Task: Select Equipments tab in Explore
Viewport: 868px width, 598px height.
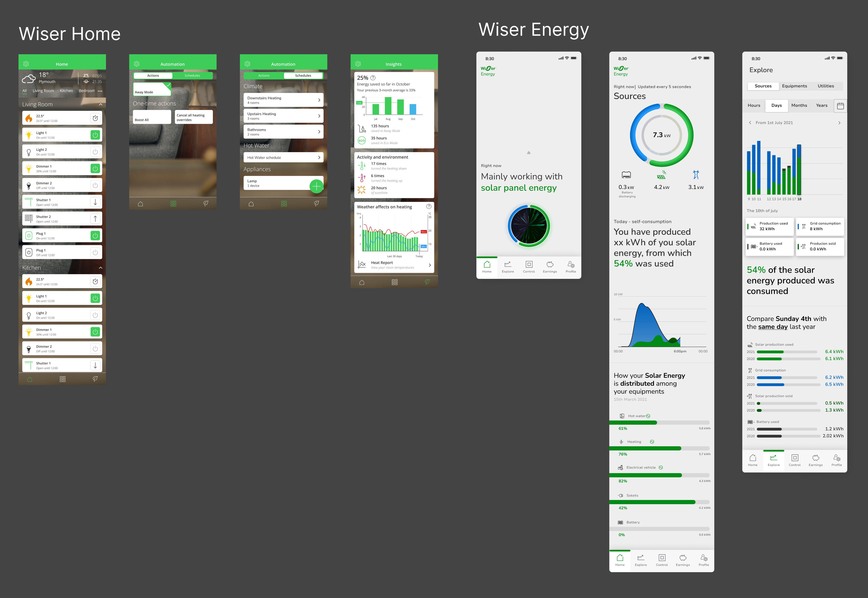Action: [794, 86]
